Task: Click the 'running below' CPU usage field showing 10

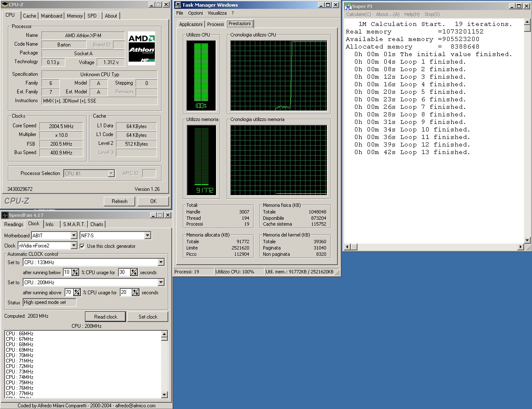Action: click(67, 272)
